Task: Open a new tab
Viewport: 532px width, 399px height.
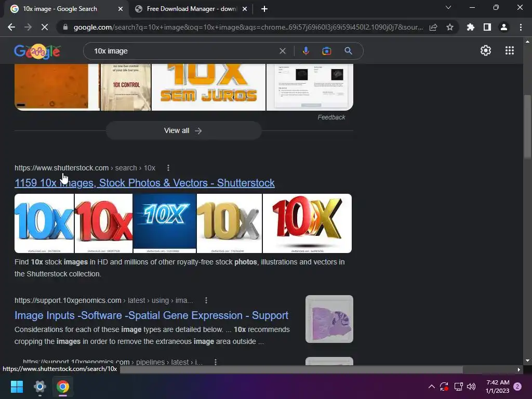Action: [264, 9]
